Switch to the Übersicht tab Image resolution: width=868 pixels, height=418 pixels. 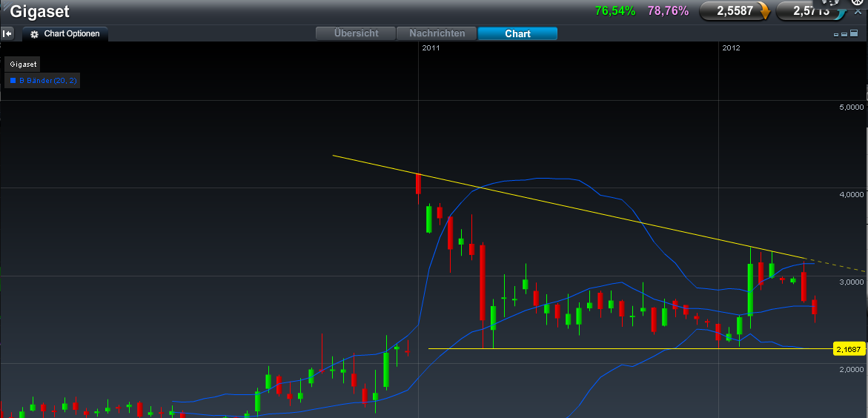[x=356, y=33]
